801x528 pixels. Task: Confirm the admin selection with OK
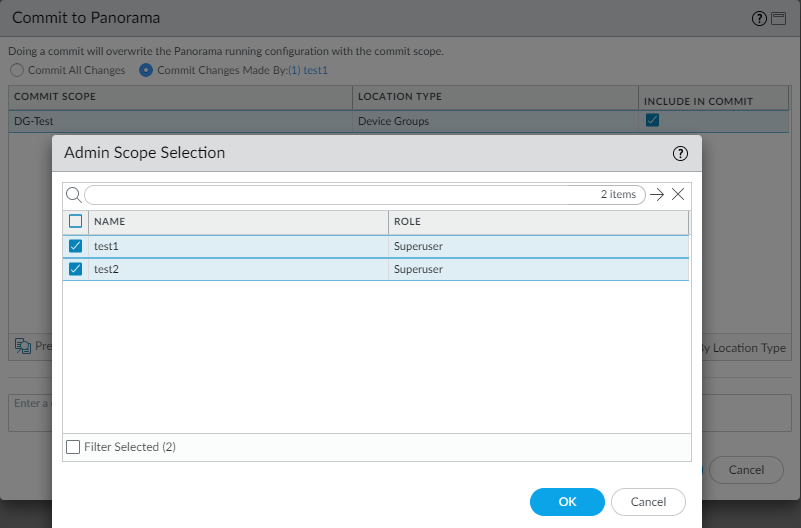click(x=567, y=501)
